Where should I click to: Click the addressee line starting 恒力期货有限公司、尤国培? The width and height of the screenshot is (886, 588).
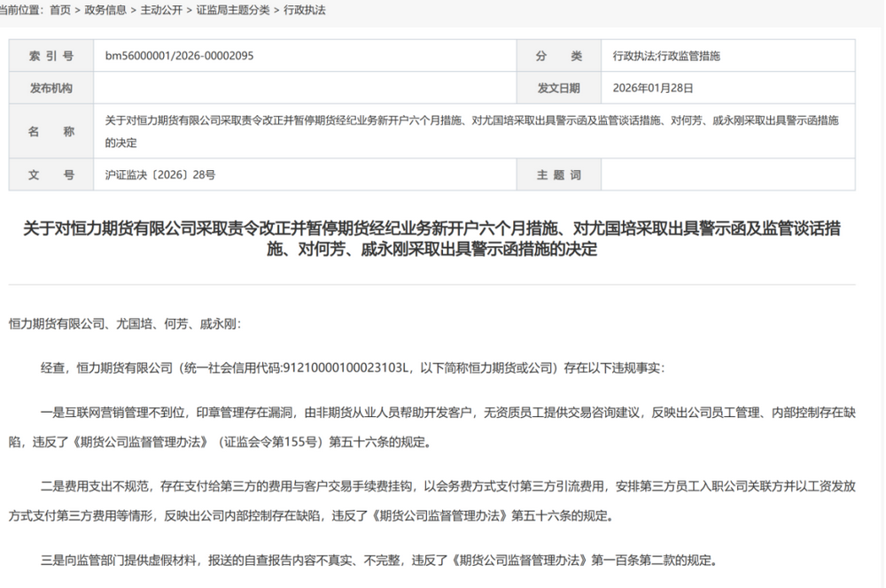(124, 324)
